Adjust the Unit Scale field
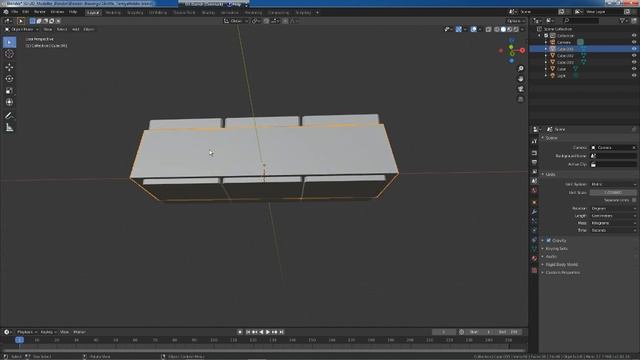 [x=613, y=193]
